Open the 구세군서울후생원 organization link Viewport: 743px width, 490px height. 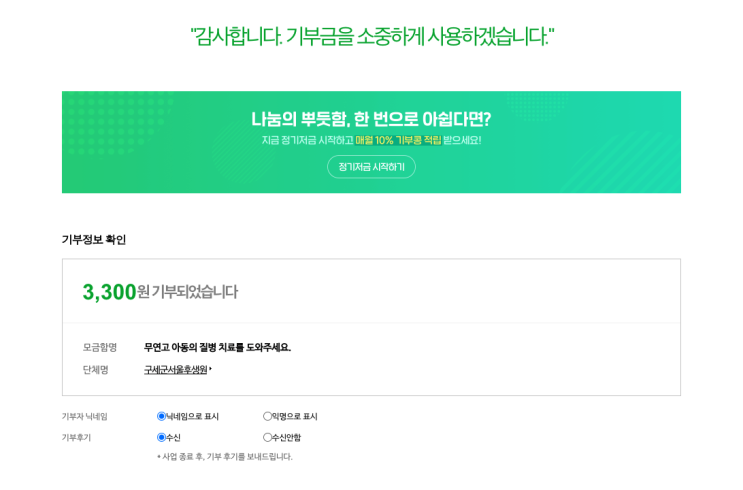point(175,370)
